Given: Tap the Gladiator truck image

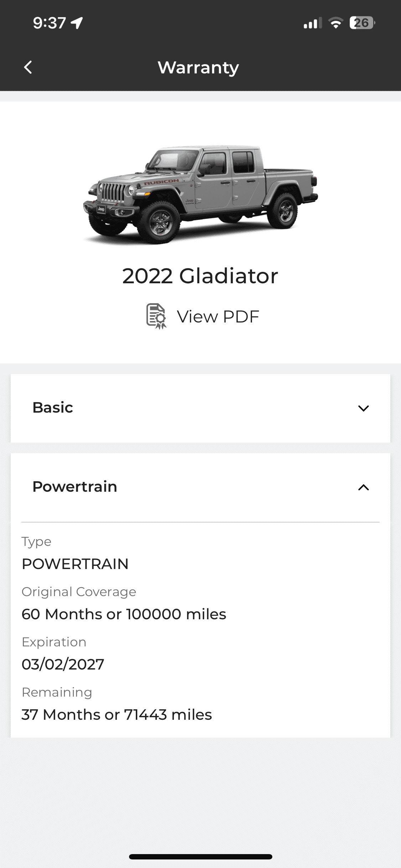Looking at the screenshot, I should 200,195.
